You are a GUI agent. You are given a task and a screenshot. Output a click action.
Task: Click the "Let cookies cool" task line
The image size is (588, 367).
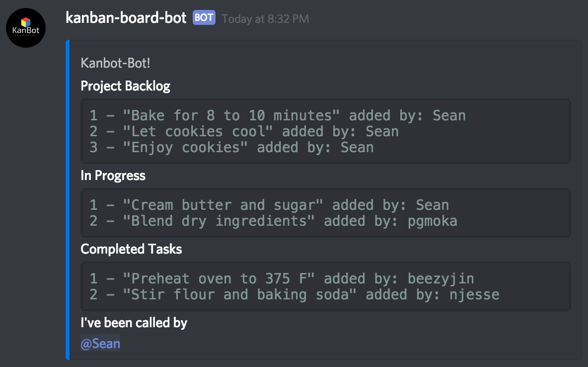pyautogui.click(x=244, y=131)
